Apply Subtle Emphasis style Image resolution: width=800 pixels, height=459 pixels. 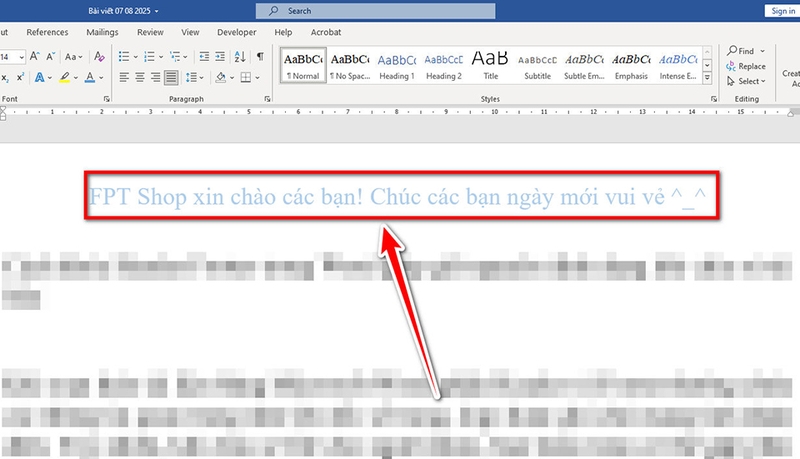pyautogui.click(x=584, y=65)
